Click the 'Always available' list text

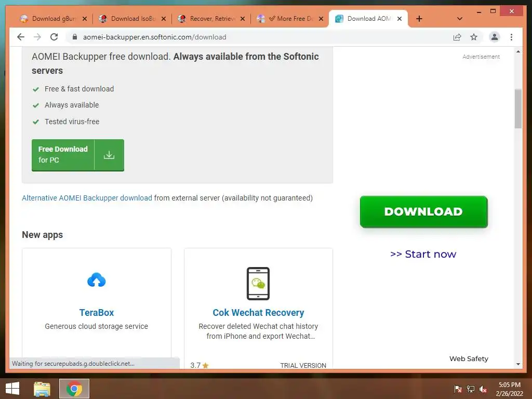[72, 105]
